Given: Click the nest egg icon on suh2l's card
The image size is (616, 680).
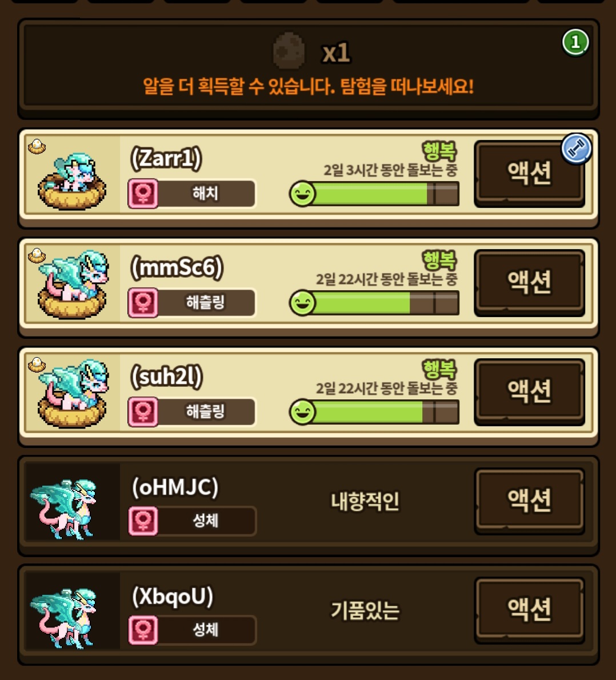Looking at the screenshot, I should point(37,365).
